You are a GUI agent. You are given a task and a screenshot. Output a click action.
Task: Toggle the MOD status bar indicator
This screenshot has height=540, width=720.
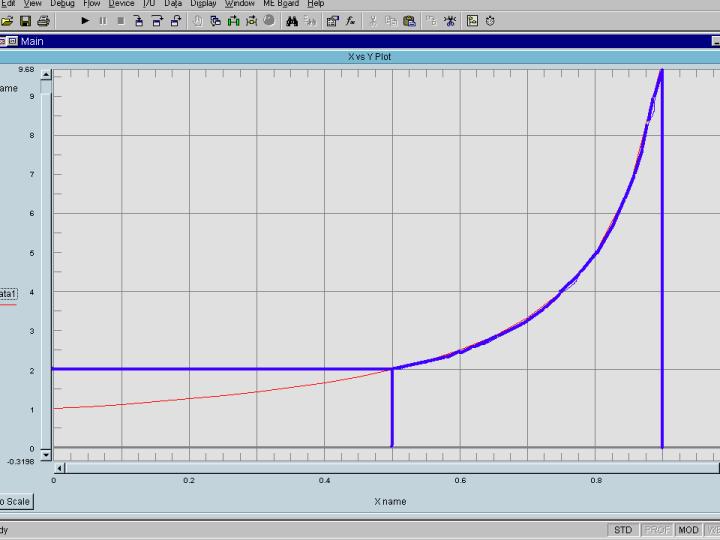[688, 530]
